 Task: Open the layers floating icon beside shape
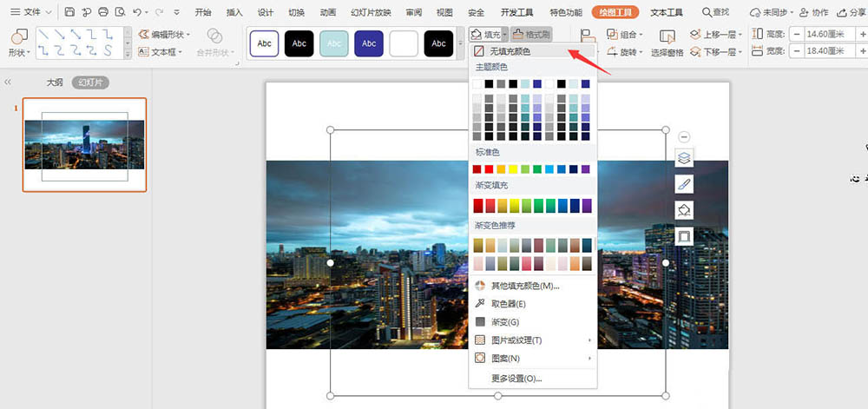[x=684, y=158]
